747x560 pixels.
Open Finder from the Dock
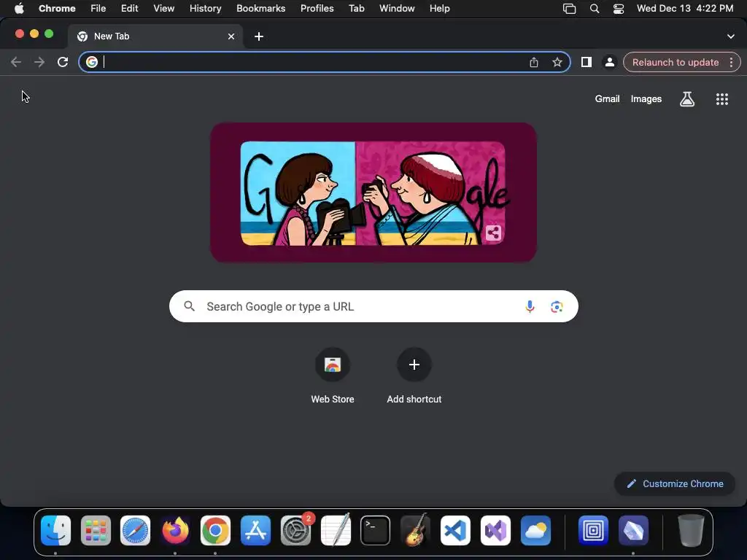(55, 530)
